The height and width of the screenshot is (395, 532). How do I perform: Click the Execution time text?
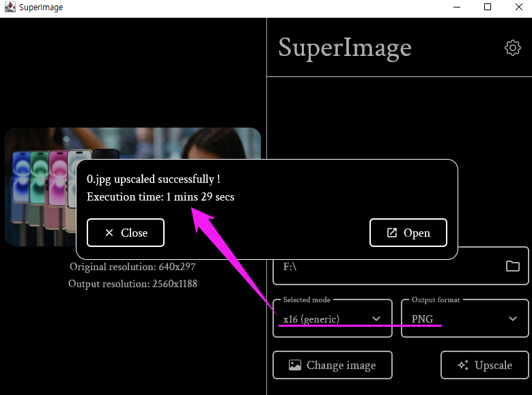[x=160, y=196]
